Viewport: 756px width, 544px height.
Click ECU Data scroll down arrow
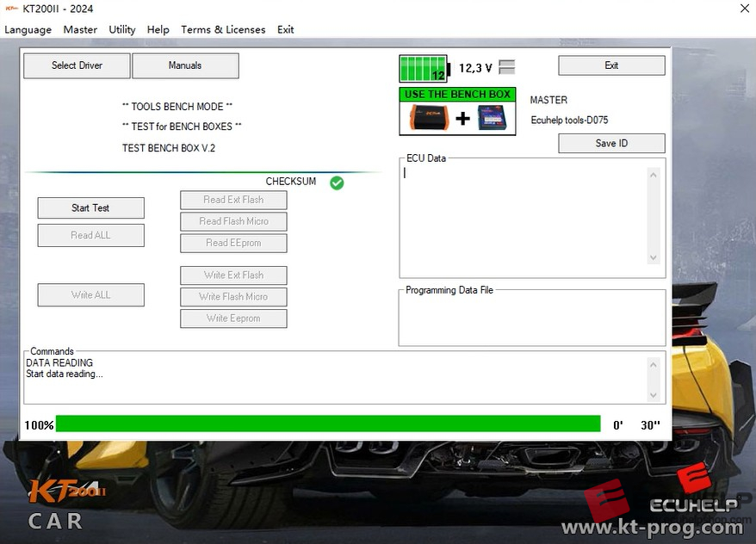pos(654,257)
